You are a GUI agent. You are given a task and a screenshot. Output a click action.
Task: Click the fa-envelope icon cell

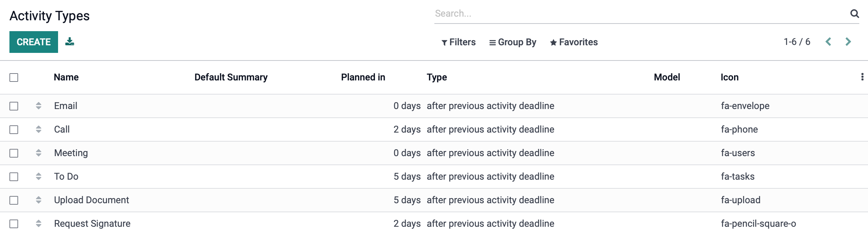[745, 106]
